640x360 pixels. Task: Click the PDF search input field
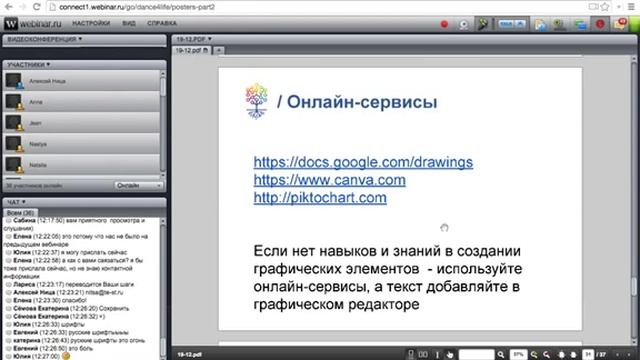tap(476, 355)
